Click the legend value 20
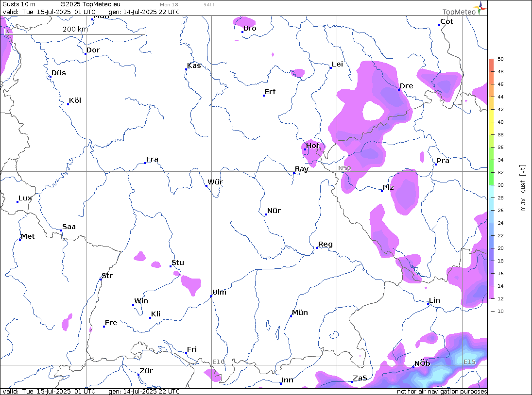 (x=500, y=248)
